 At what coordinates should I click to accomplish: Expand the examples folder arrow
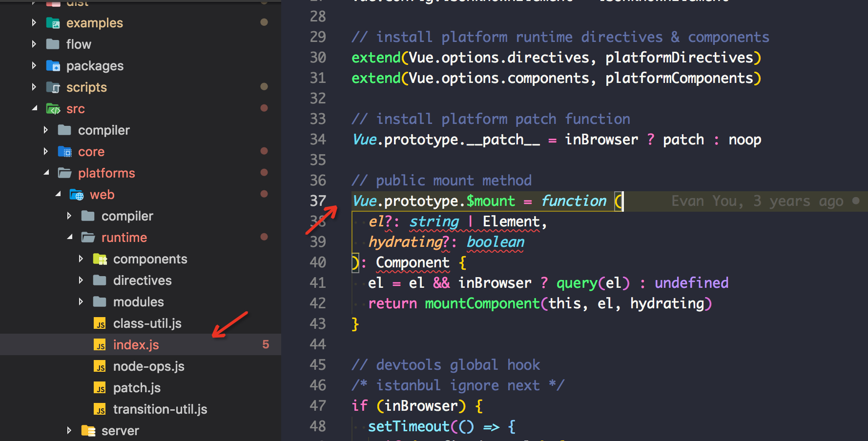point(34,22)
